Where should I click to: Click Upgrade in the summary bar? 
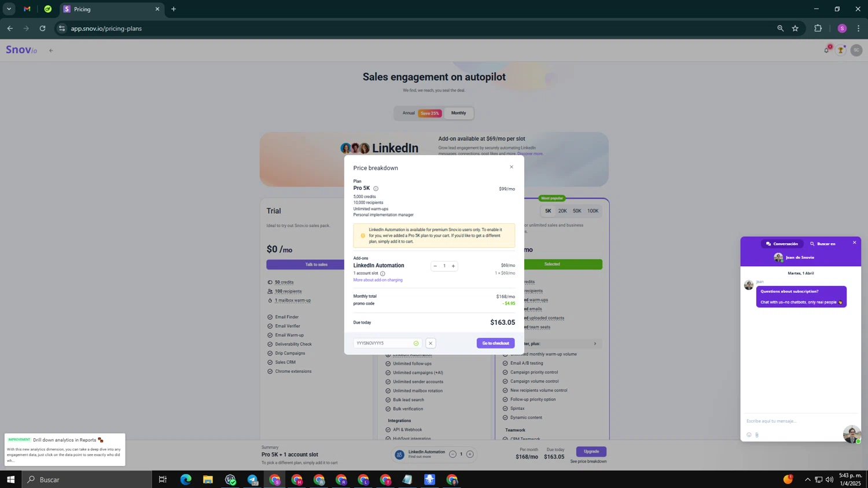[591, 452]
